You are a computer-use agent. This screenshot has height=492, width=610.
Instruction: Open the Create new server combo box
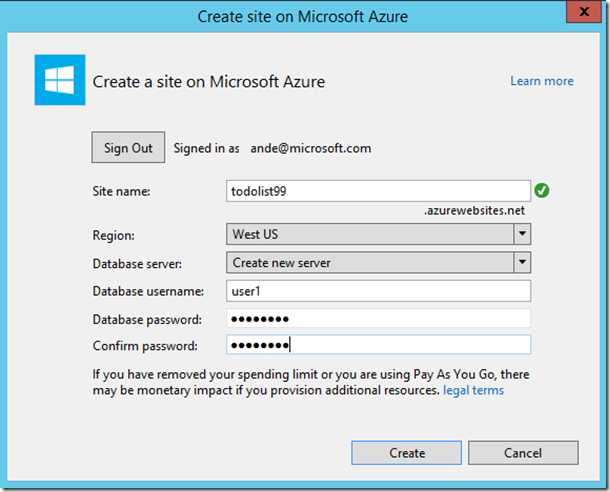(378, 262)
